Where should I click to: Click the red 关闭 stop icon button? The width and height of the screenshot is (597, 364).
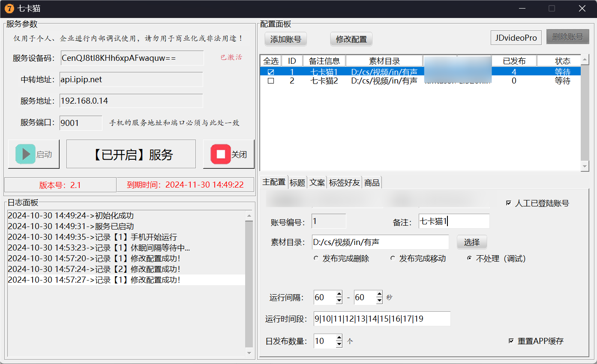tap(228, 154)
